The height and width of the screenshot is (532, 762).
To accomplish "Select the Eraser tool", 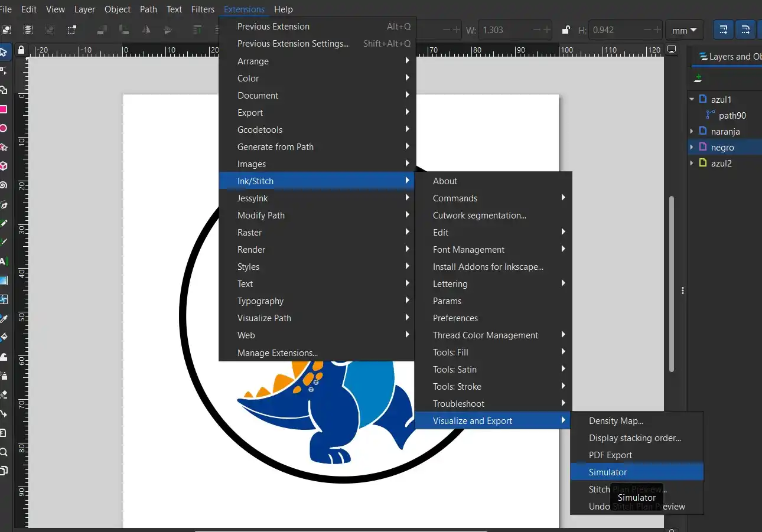I will [x=3, y=394].
